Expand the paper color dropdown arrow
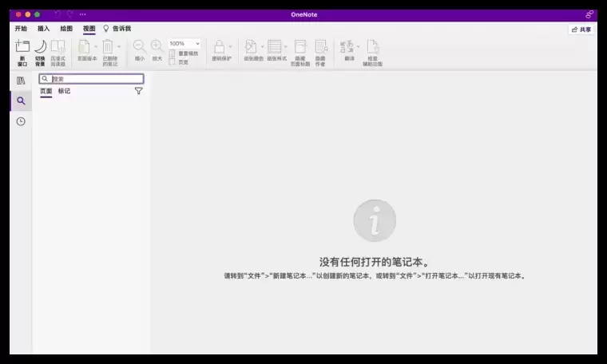 [262, 47]
